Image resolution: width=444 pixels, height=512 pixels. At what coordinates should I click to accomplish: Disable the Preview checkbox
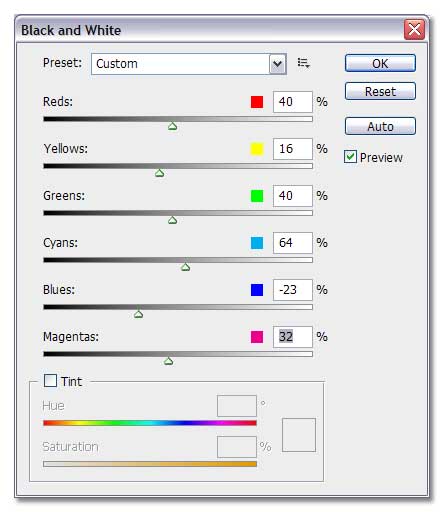point(350,157)
